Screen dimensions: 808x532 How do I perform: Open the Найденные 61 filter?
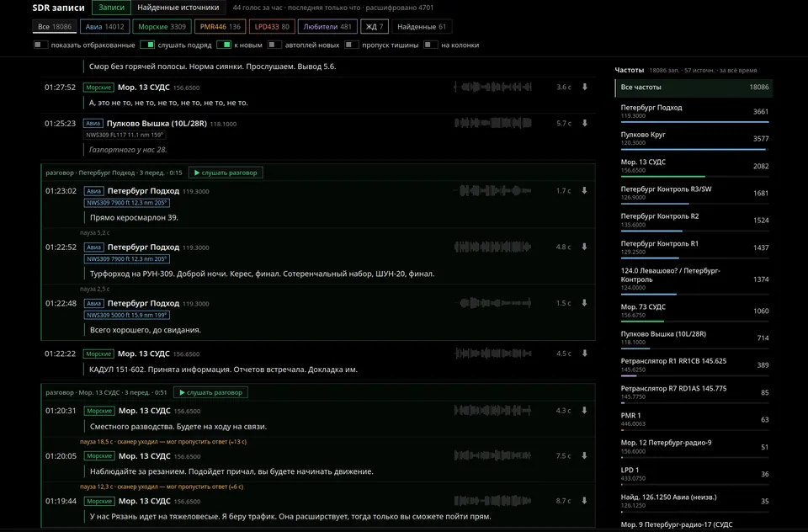tap(422, 27)
